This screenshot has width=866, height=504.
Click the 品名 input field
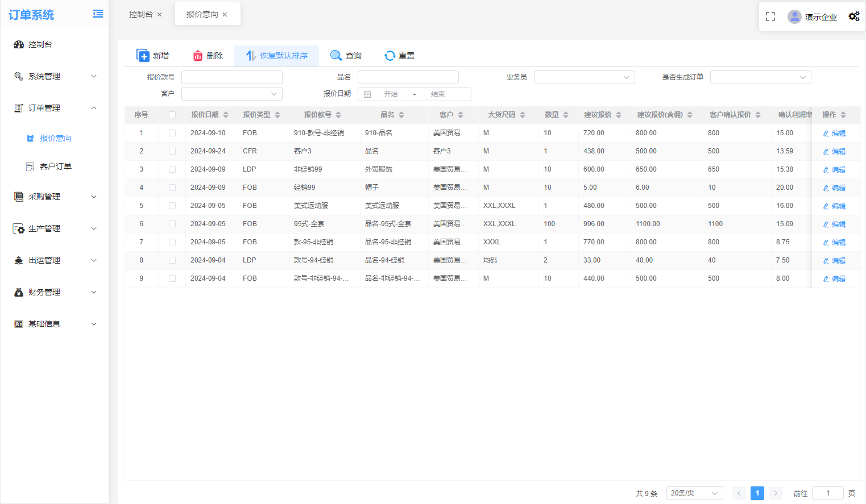click(x=408, y=77)
